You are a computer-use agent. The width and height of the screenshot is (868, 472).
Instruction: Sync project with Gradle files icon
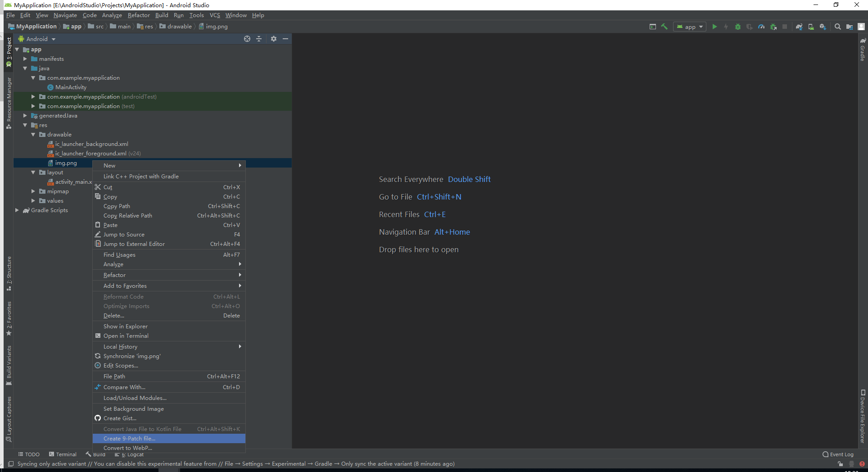tap(799, 27)
